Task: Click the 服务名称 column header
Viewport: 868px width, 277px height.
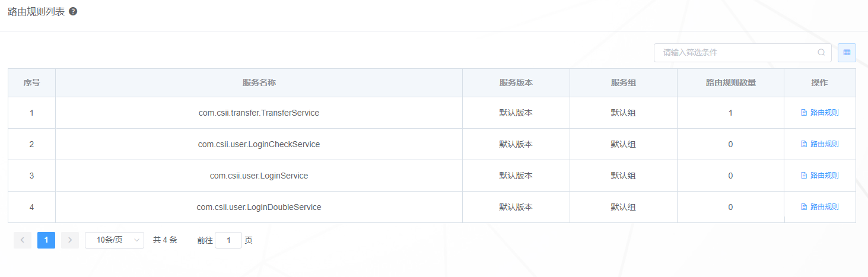Action: (x=259, y=83)
